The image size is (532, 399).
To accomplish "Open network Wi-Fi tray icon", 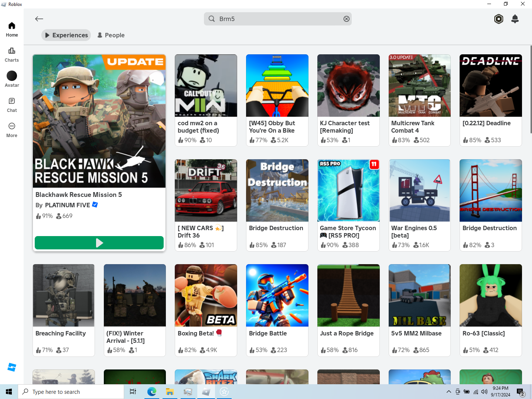I will 475,392.
